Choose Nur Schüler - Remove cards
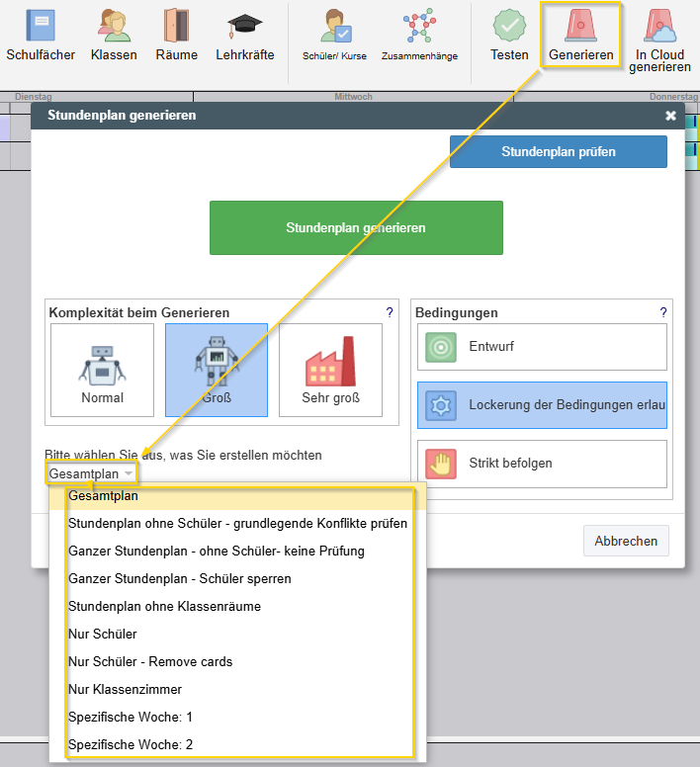 (x=238, y=662)
